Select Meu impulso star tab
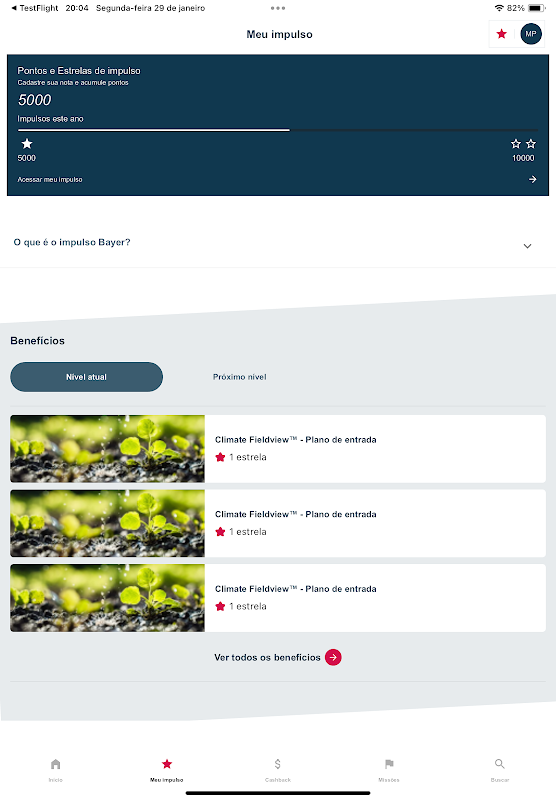The height and width of the screenshot is (800, 556). coord(167,769)
